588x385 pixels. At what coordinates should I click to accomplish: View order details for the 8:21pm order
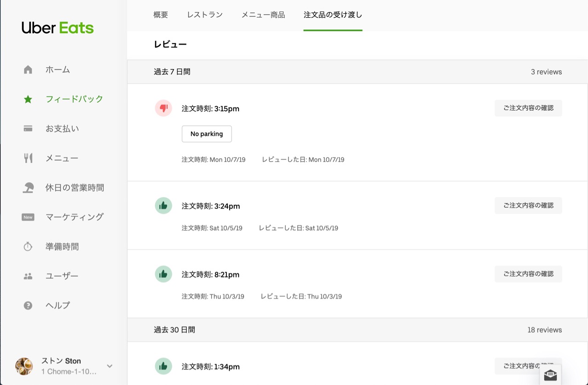[528, 274]
